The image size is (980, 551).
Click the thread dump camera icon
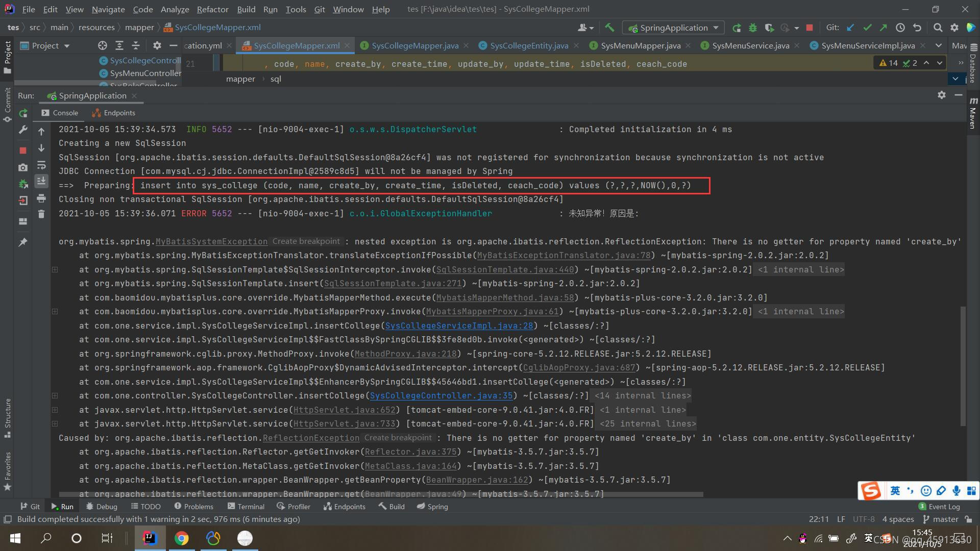pos(23,167)
